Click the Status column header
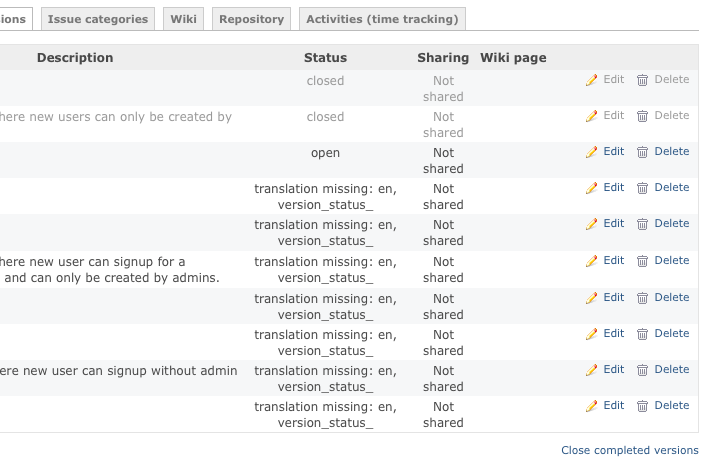Viewport: 706px width, 461px height. click(325, 58)
